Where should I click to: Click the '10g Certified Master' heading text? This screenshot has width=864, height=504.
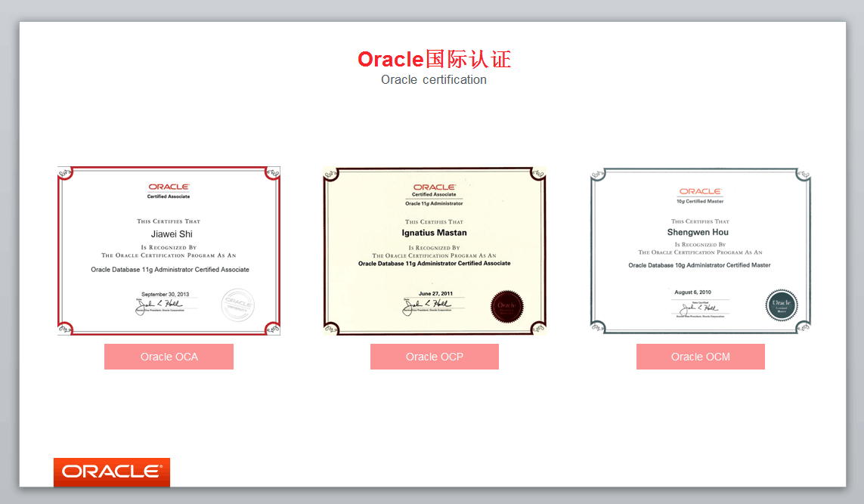pos(700,201)
